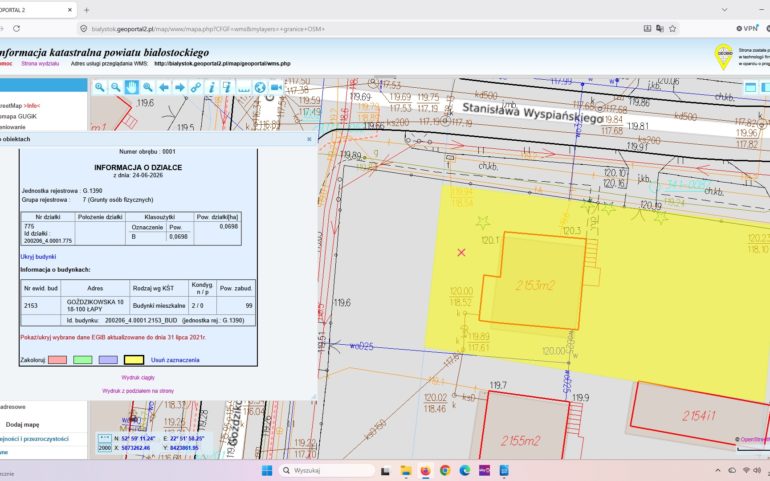Activate the hand pan tool
Screen dimensions: 770x481
pos(132,87)
